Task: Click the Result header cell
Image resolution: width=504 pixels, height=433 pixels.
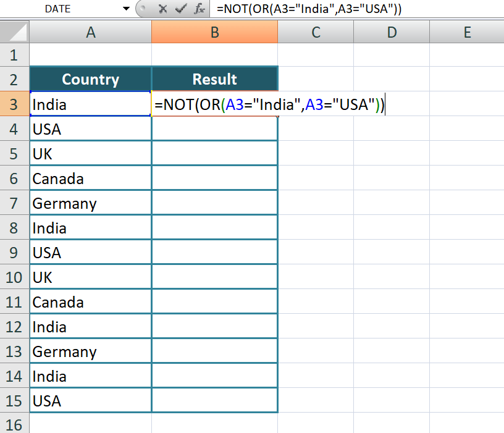Action: pyautogui.click(x=214, y=79)
